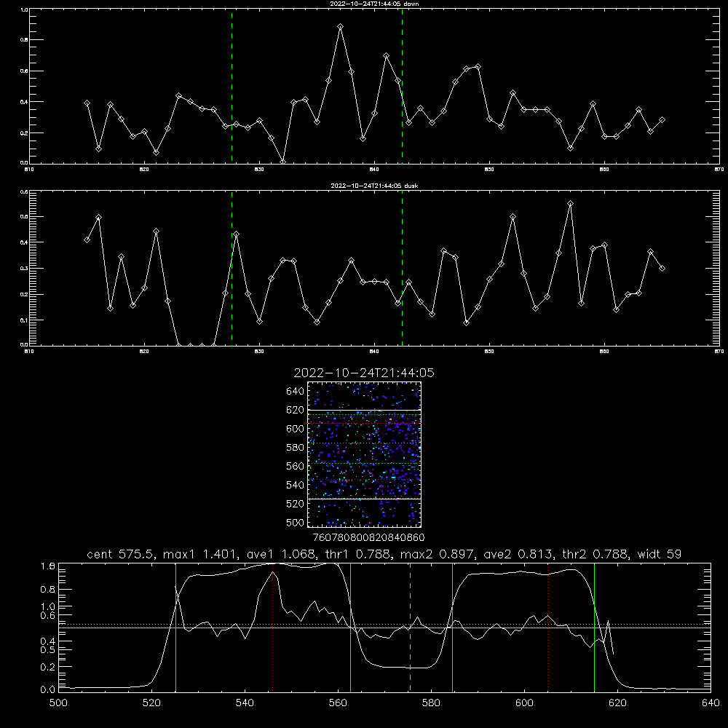The width and height of the screenshot is (728, 728).
Task: Click dawn plot x-axis label 870
Action: (x=719, y=170)
